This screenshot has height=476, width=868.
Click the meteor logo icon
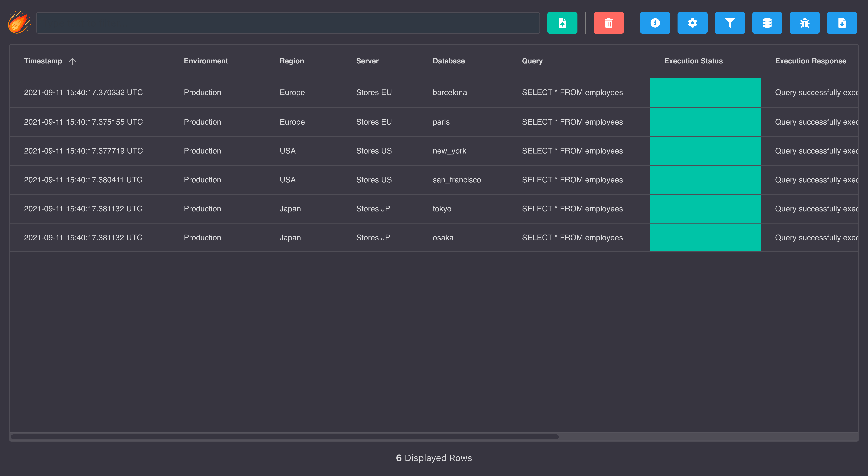tap(19, 23)
